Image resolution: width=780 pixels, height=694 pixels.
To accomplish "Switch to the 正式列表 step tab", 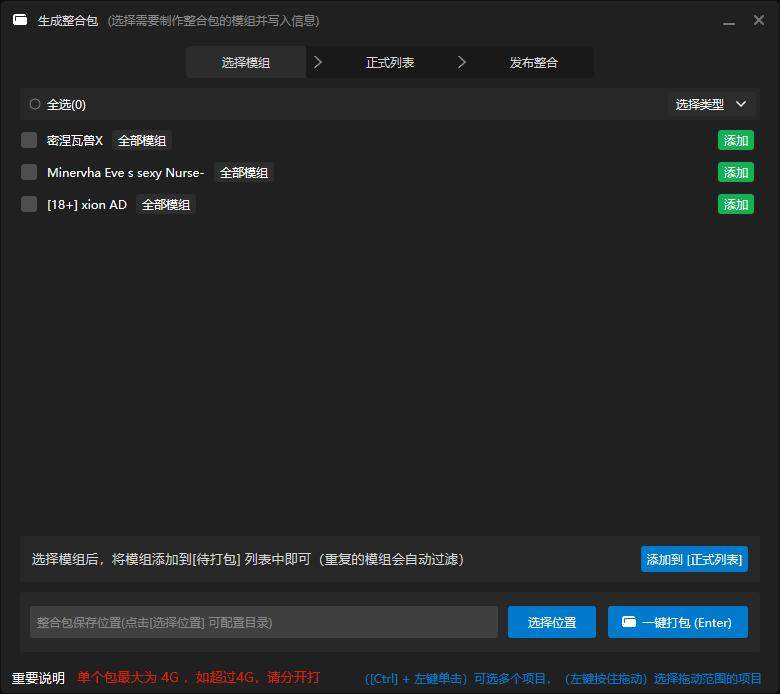I will (390, 62).
